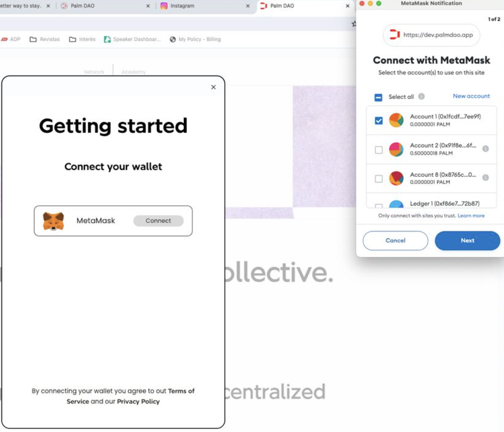The image size is (504, 432).
Task: Toggle the Select all checkbox
Action: coord(378,97)
